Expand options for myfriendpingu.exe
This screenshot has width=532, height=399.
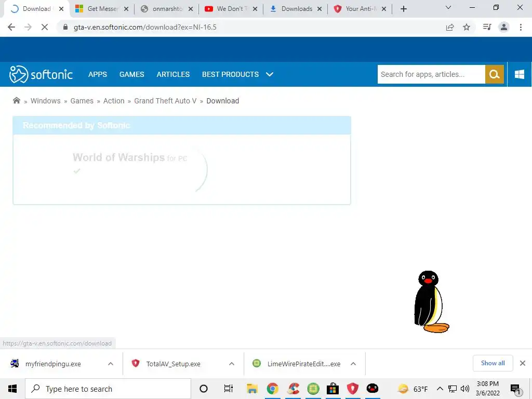click(110, 364)
